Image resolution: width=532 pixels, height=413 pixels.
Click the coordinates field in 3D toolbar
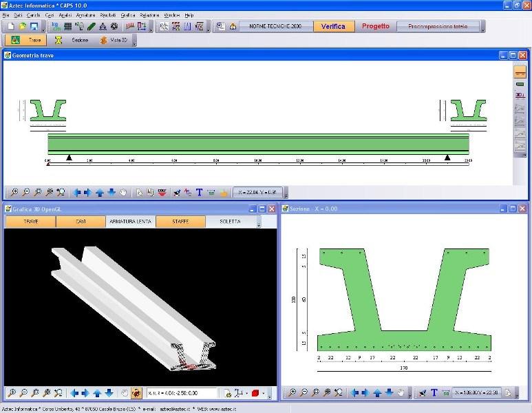click(182, 394)
